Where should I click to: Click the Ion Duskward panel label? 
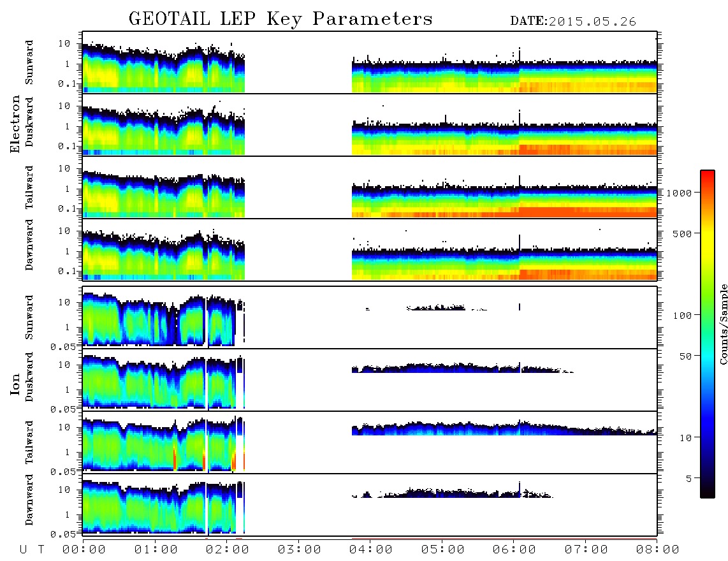(x=29, y=377)
